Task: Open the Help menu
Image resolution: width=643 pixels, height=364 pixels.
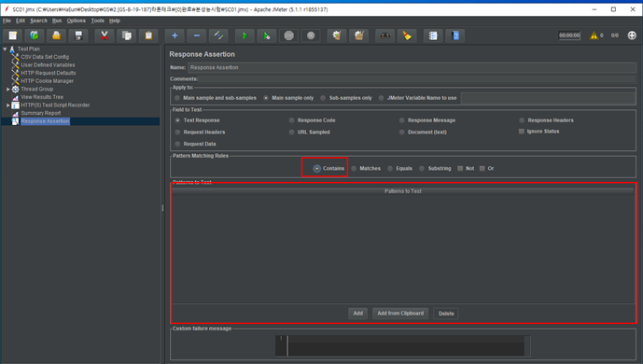Action: coord(115,21)
